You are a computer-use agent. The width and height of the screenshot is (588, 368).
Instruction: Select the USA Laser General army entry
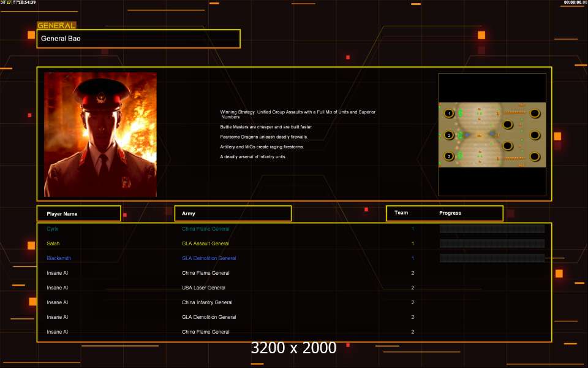tap(203, 288)
